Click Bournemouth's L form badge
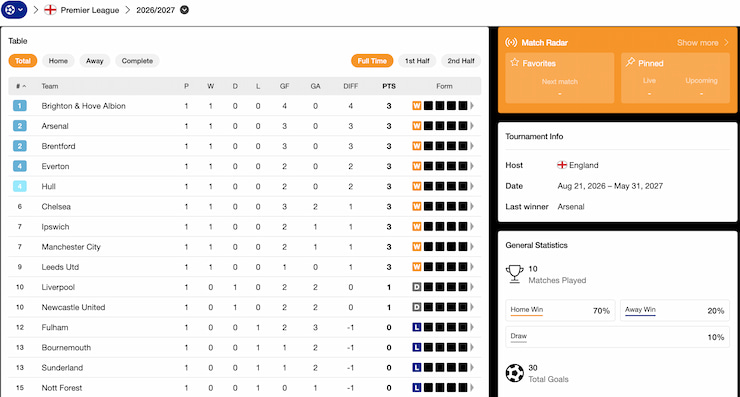740x397 pixels. point(417,347)
